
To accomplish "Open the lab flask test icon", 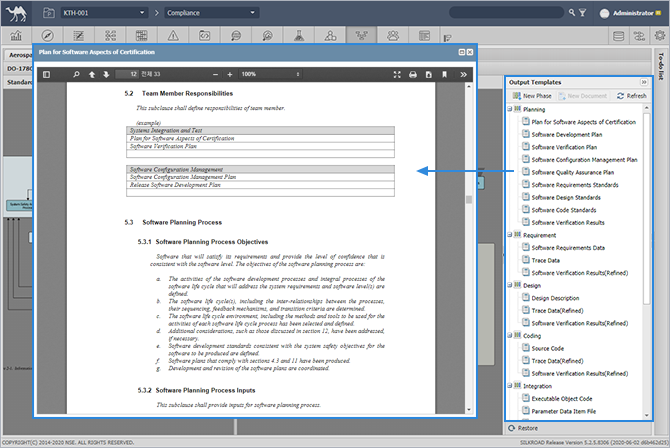I will pos(299,35).
